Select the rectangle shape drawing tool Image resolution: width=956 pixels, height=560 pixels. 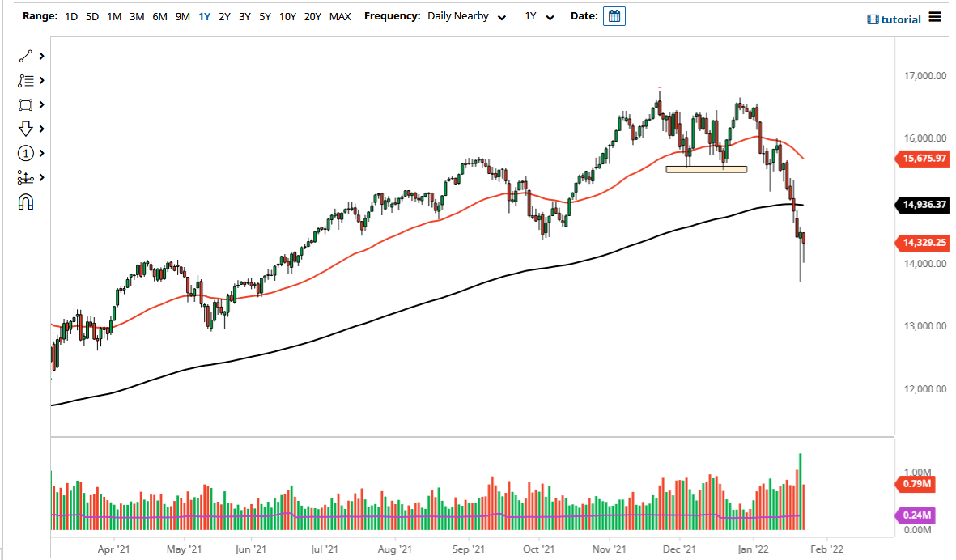tap(25, 104)
